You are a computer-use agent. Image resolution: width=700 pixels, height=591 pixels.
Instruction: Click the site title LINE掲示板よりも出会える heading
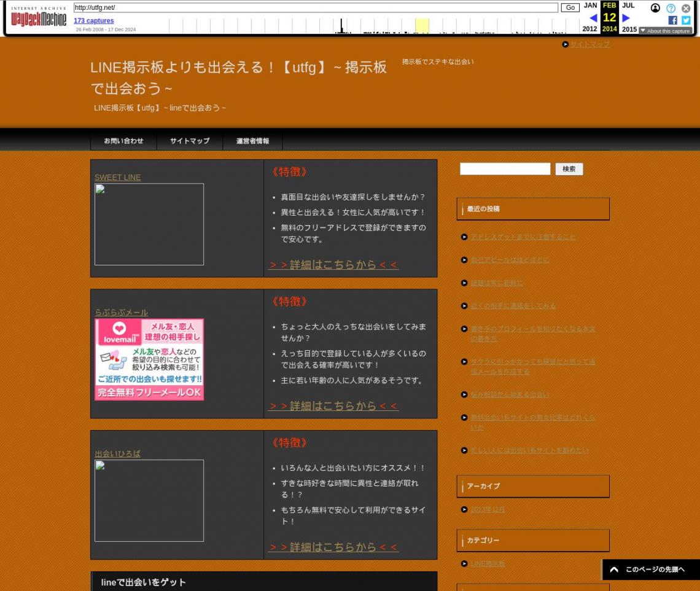238,78
